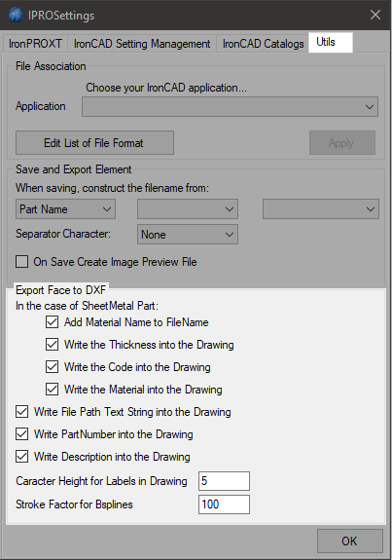Click the 'Separator Character:' label
Screen dimensions: 392x560
point(63,234)
